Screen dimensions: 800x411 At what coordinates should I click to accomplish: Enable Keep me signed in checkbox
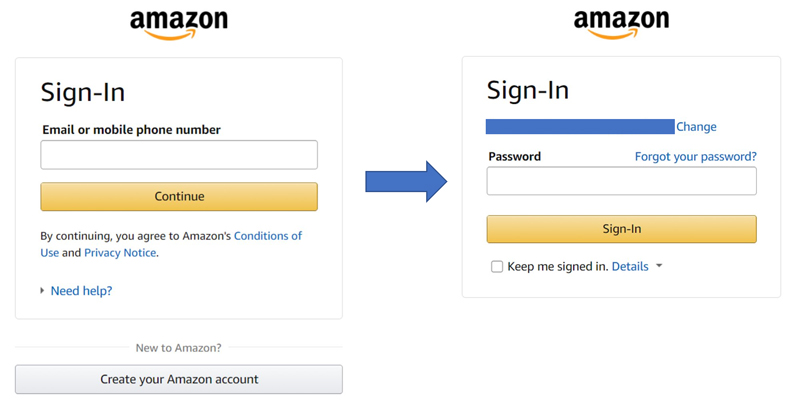pyautogui.click(x=497, y=267)
